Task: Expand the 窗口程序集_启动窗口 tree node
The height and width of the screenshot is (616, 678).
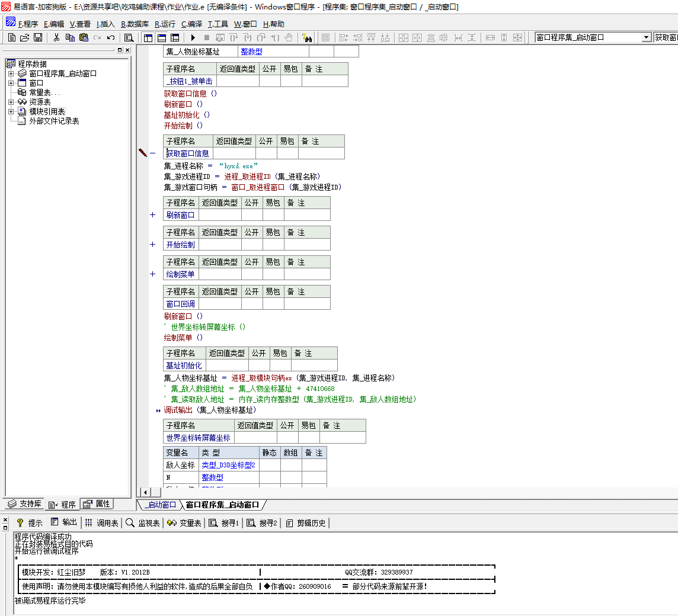Action: 11,73
